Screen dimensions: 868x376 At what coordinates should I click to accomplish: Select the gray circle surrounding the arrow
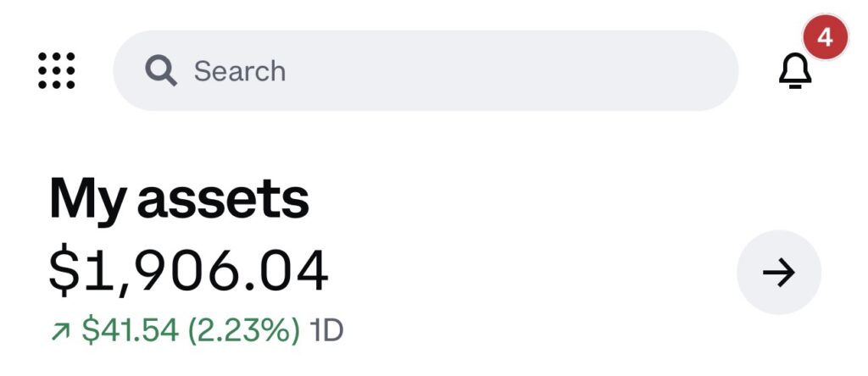[779, 272]
